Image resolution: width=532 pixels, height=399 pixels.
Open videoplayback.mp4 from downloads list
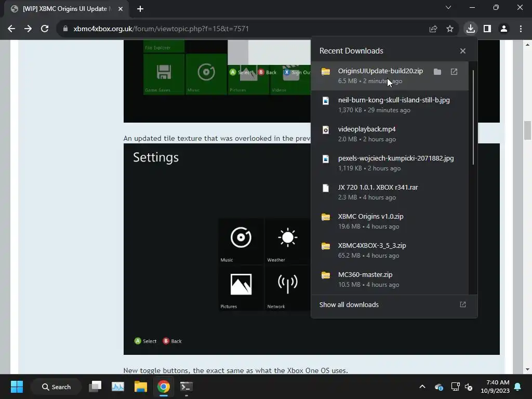tap(390, 134)
